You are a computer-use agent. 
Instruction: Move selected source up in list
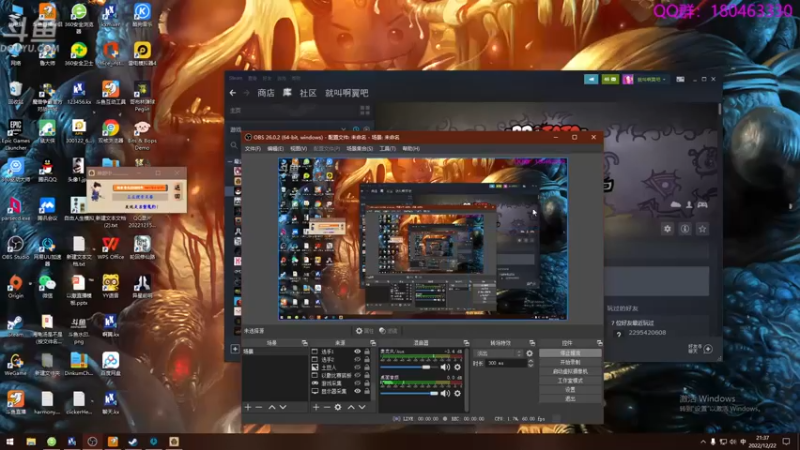351,407
